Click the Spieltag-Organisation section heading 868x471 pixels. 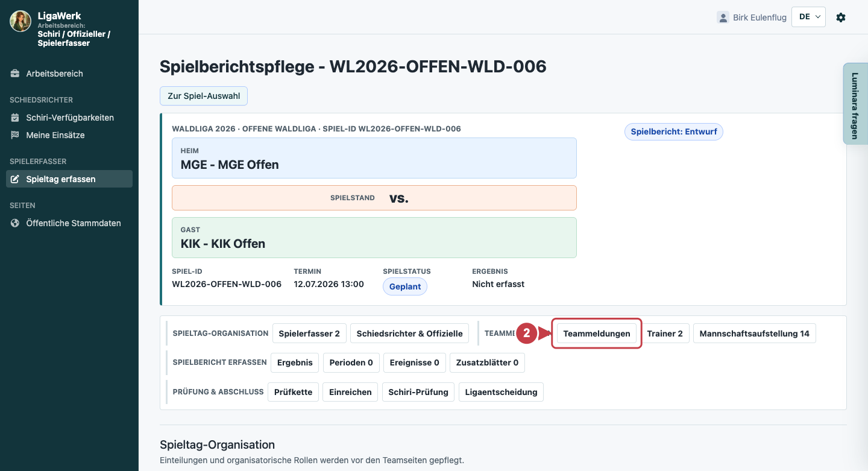point(217,444)
